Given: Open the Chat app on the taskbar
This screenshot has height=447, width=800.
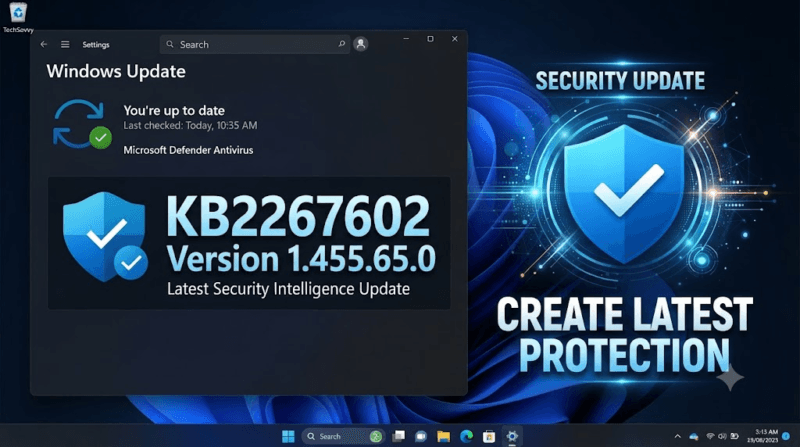Looking at the screenshot, I should tap(421, 436).
